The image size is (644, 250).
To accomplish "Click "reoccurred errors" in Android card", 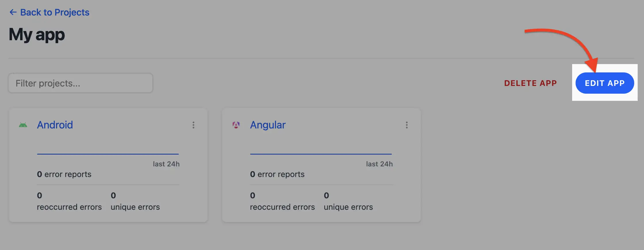I will tap(69, 207).
